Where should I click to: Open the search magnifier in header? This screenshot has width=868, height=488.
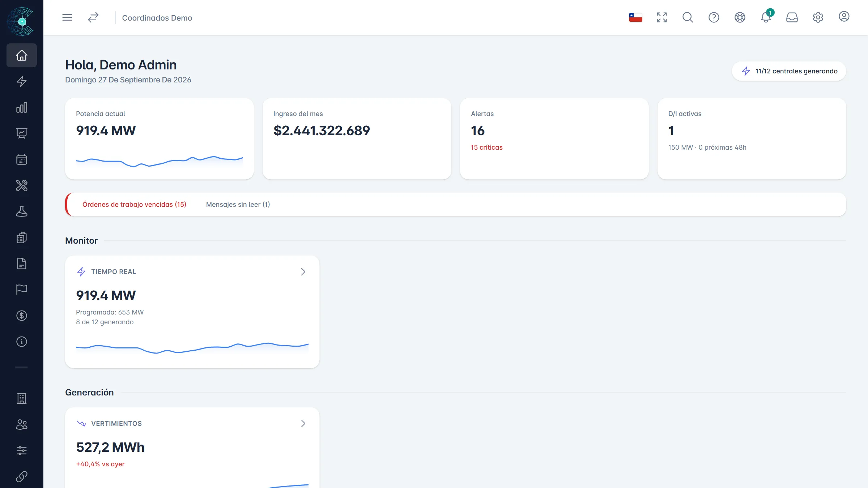(688, 17)
